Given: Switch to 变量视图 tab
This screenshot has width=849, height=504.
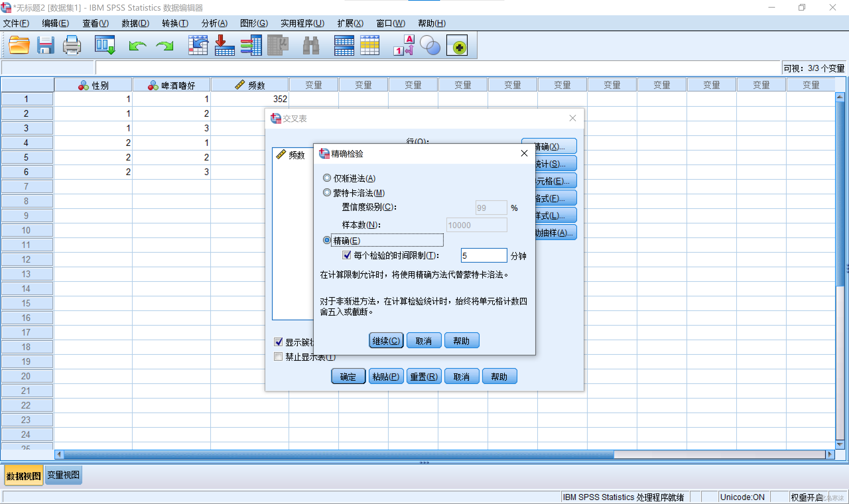Looking at the screenshot, I should [63, 475].
